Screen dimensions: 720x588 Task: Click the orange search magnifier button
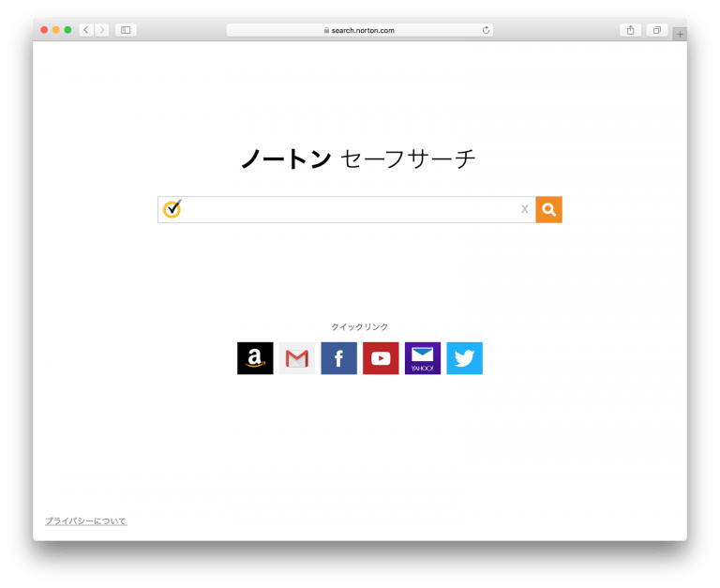point(548,210)
